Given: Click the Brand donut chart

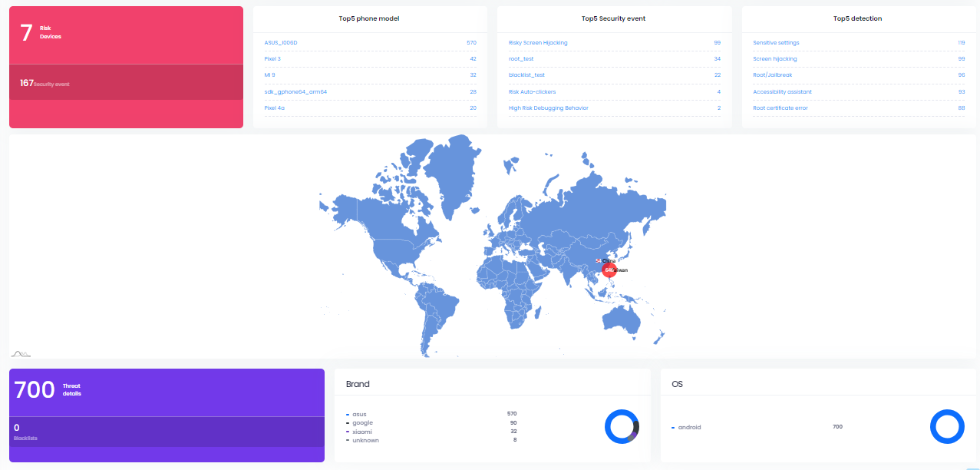Looking at the screenshot, I should tap(622, 426).
